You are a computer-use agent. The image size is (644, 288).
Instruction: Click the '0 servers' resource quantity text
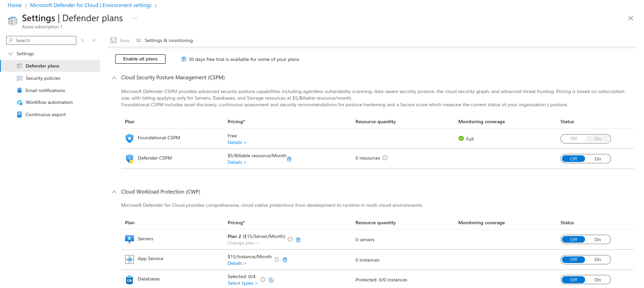pyautogui.click(x=365, y=240)
